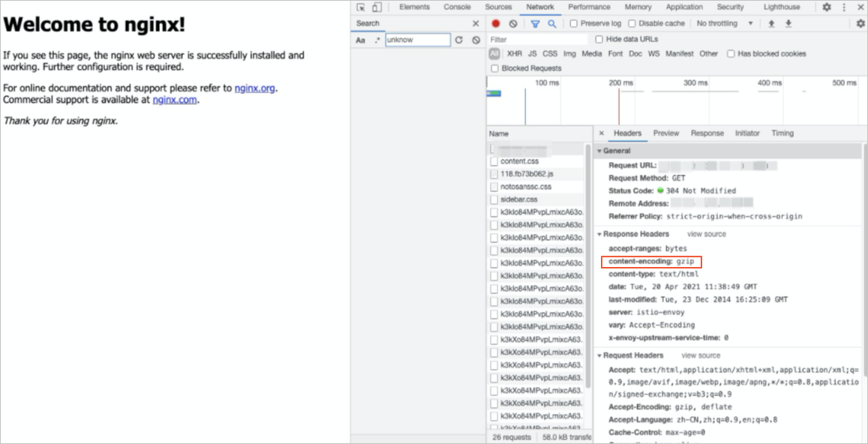Filter requests by Manifest
Viewport: 868px width, 444px height.
click(679, 54)
